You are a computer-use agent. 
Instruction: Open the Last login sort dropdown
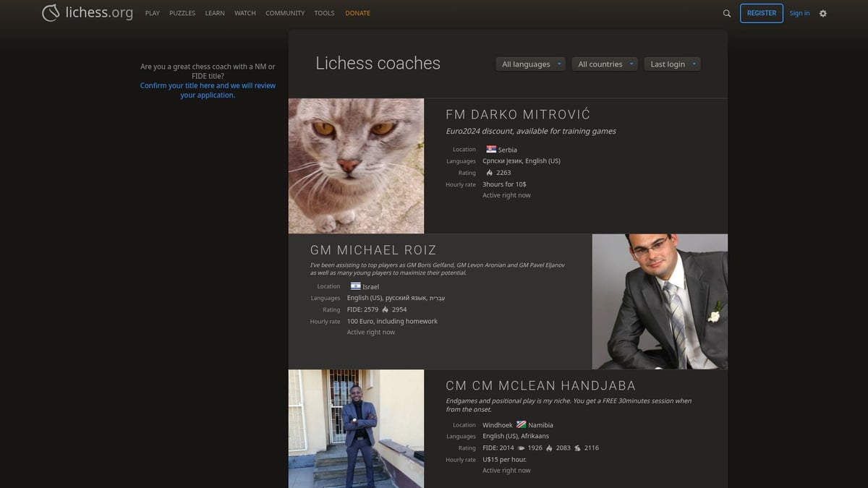pyautogui.click(x=671, y=64)
